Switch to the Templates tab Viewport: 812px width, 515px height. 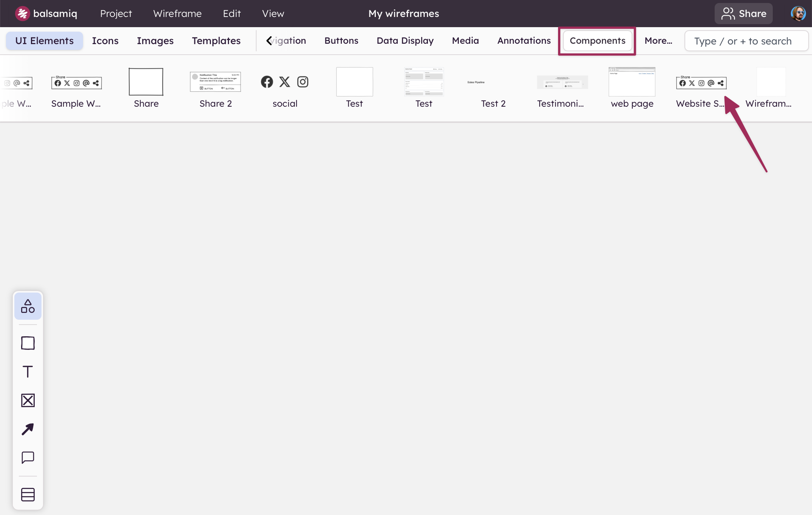tap(216, 41)
